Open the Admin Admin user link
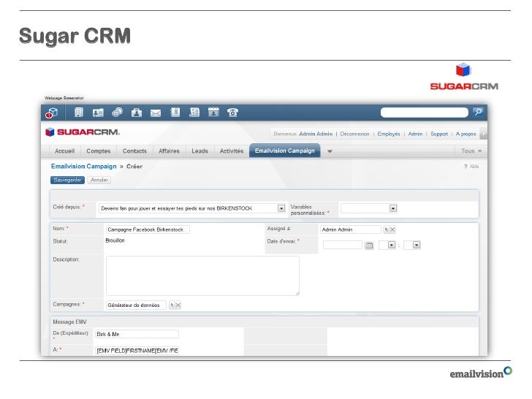This screenshot has height=399, width=532. pyautogui.click(x=316, y=134)
